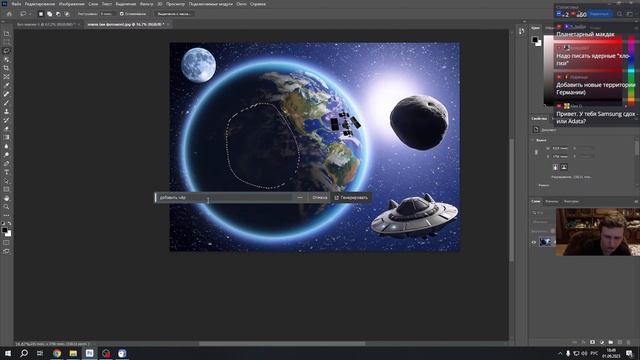
Task: Select the Rectangle shape tool
Action: [x=7, y=189]
